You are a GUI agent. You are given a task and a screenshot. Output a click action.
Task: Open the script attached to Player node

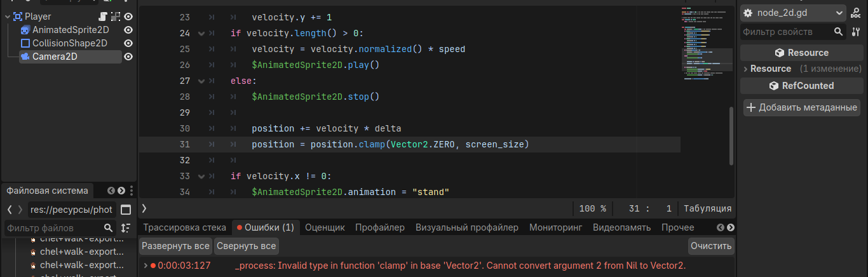(x=103, y=17)
